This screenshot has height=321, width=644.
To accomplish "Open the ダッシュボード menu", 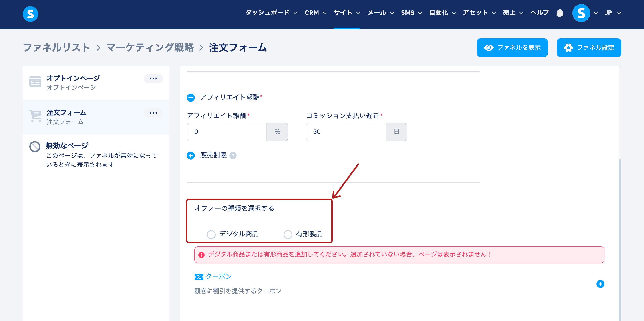I will 271,13.
